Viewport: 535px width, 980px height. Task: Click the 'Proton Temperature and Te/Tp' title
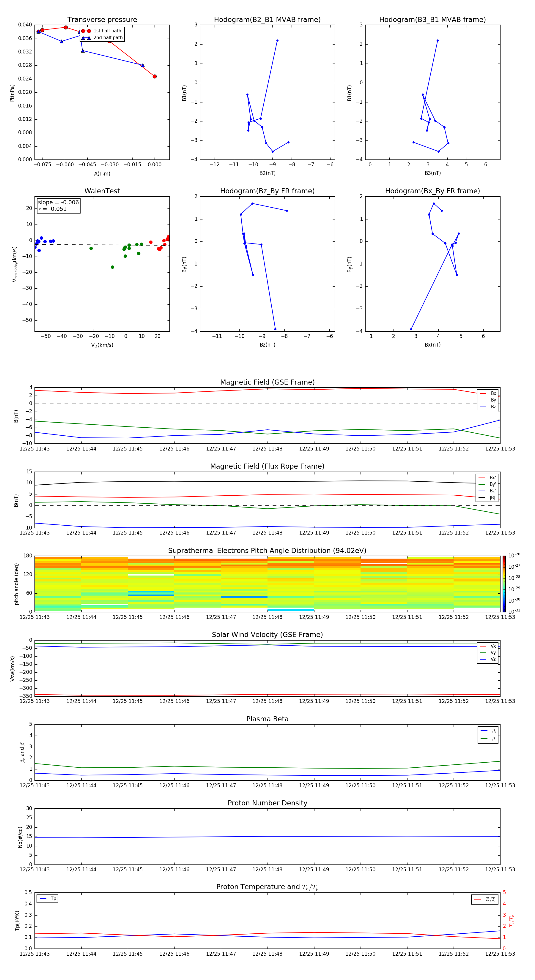267,887
